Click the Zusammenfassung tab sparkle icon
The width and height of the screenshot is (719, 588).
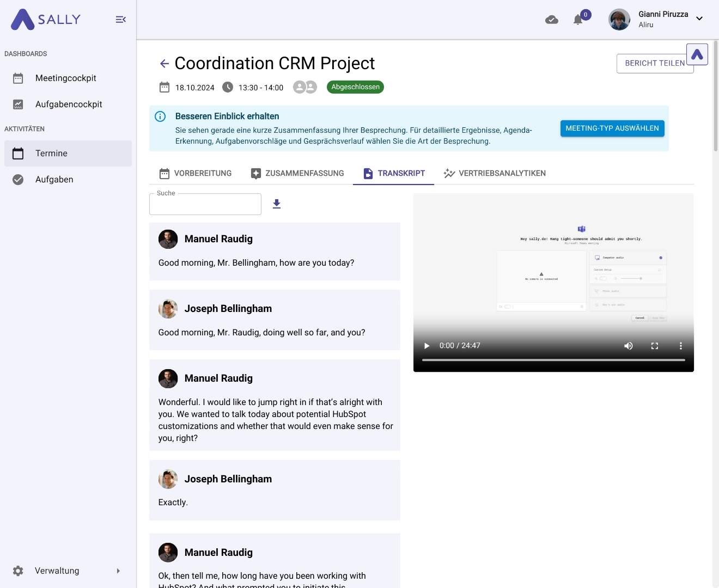pos(256,174)
